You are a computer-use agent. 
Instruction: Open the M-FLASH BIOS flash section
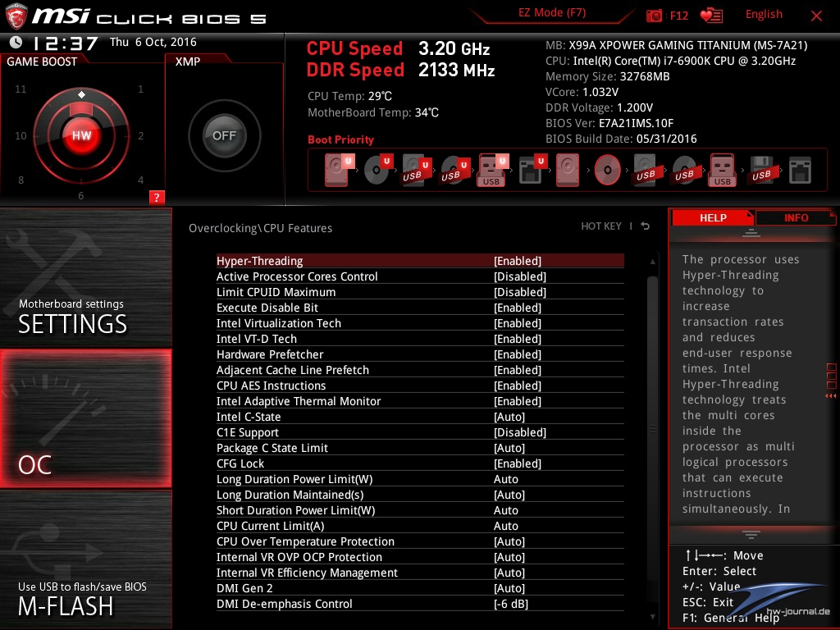pos(85,559)
